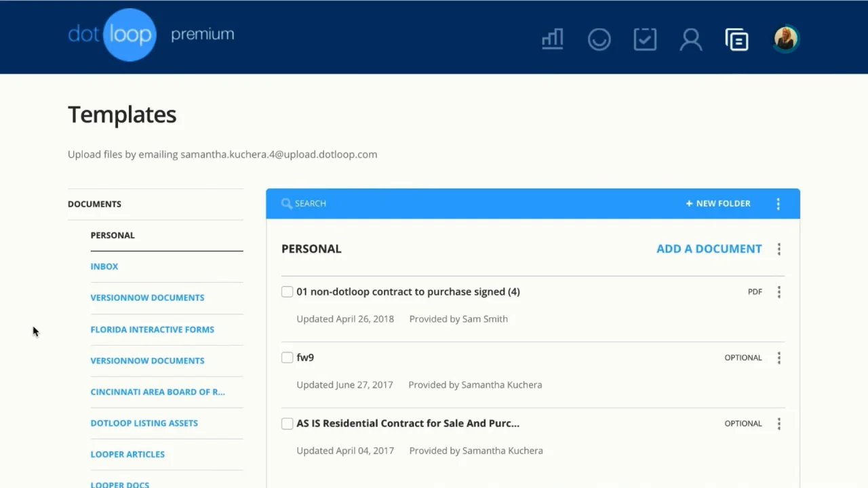Open the people contacts icon

pos(690,39)
